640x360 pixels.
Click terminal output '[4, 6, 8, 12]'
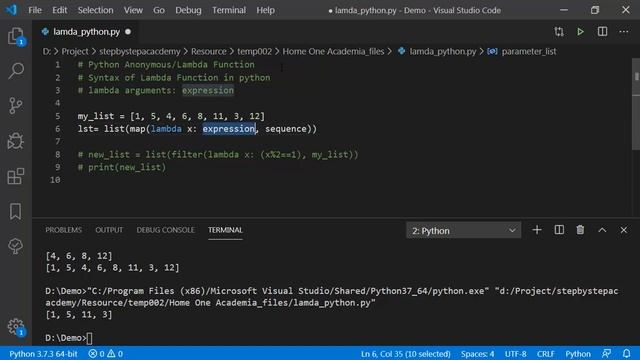coord(79,256)
